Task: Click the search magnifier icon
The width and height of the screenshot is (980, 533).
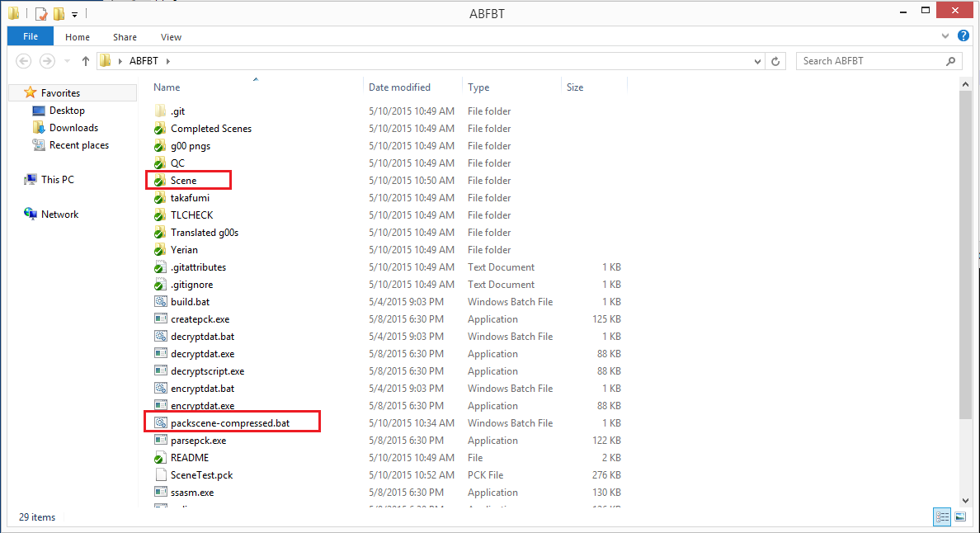Action: [x=951, y=61]
